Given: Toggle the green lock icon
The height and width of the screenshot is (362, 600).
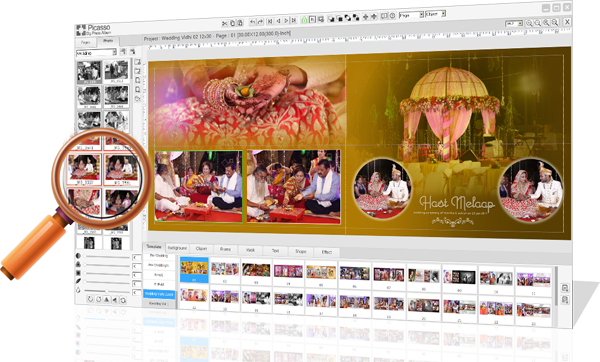Looking at the screenshot, I should pyautogui.click(x=304, y=20).
